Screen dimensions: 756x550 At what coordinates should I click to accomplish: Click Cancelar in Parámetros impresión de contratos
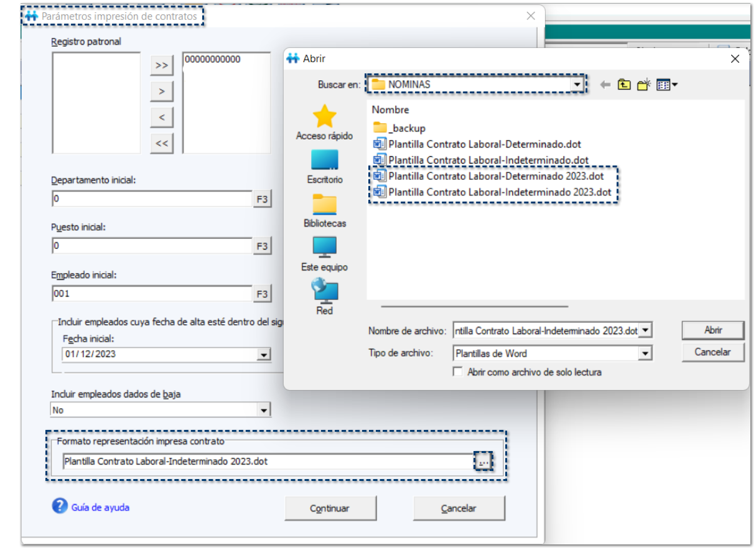click(x=459, y=508)
